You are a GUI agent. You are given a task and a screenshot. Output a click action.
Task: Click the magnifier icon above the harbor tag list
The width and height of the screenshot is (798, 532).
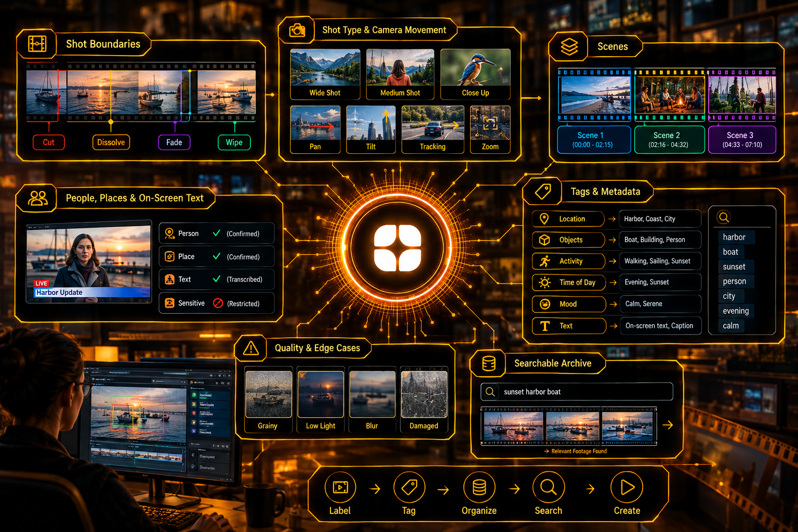[724, 217]
